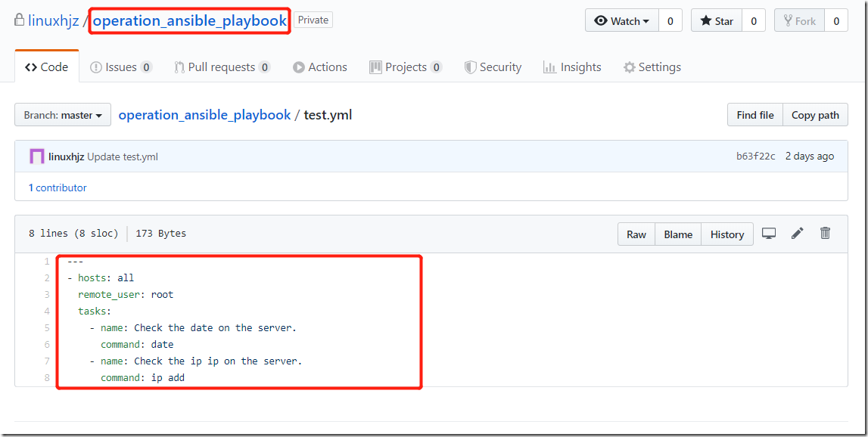The width and height of the screenshot is (868, 437).
Task: Click the Insights graph icon
Action: (x=549, y=67)
